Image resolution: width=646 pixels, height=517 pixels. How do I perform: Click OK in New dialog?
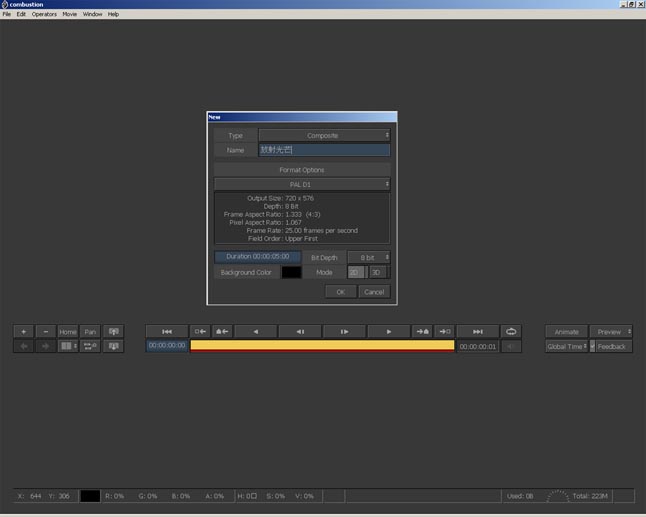(x=341, y=292)
